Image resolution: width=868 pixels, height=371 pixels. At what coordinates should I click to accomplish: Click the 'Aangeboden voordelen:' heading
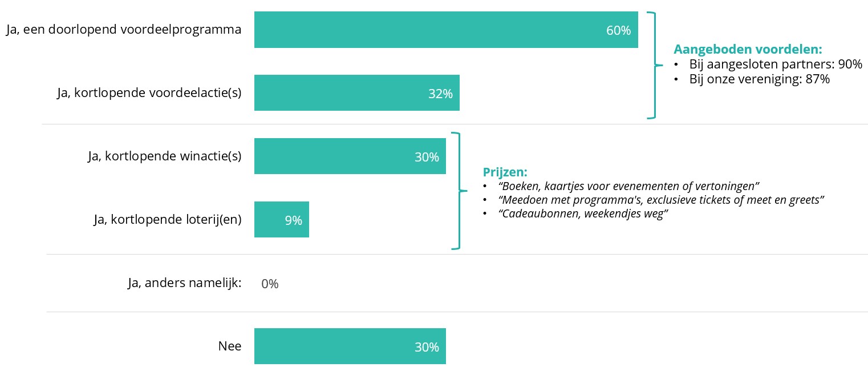pos(748,50)
